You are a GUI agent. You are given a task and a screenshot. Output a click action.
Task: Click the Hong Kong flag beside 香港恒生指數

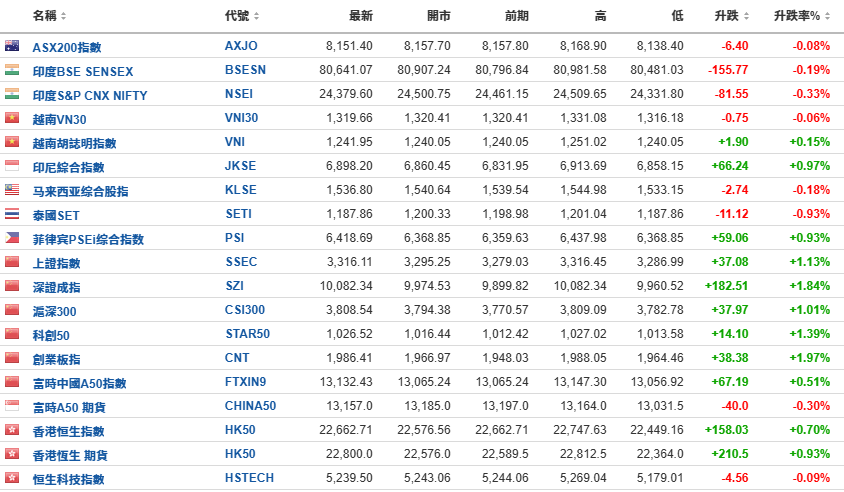[12, 430]
